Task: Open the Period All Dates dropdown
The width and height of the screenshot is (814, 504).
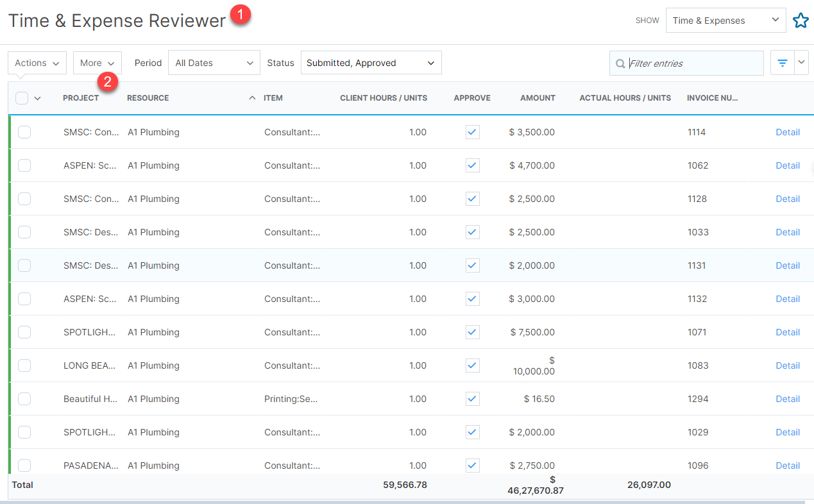Action: pos(214,63)
